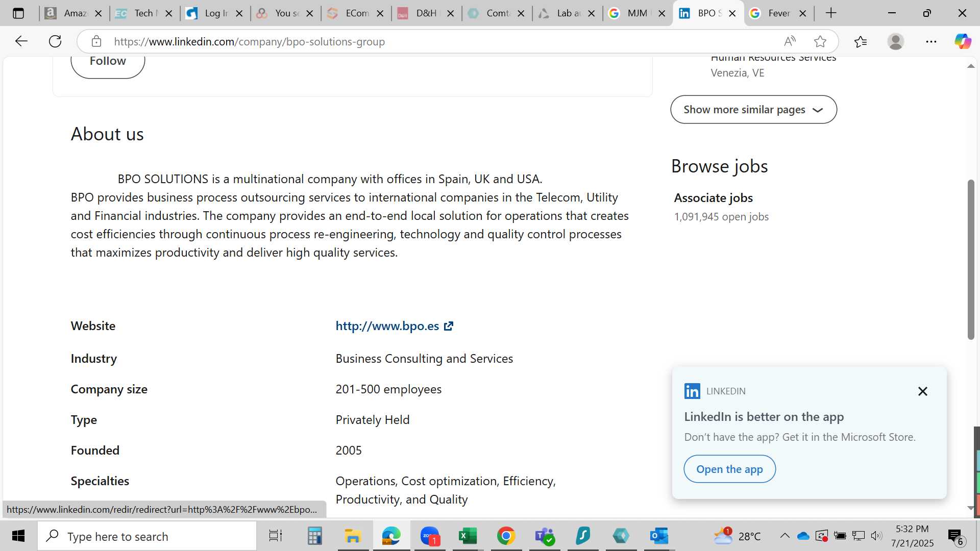
Task: Open the Associate jobs link
Action: click(x=713, y=198)
